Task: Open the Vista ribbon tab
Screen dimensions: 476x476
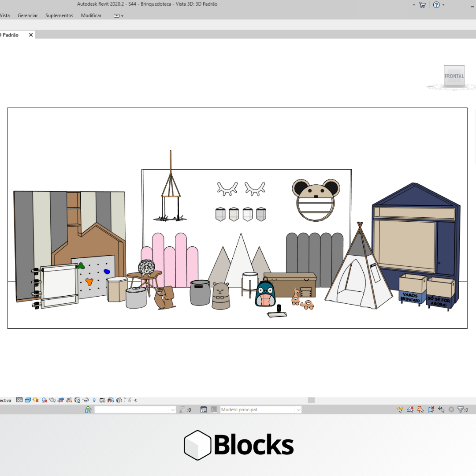Action: pos(4,15)
